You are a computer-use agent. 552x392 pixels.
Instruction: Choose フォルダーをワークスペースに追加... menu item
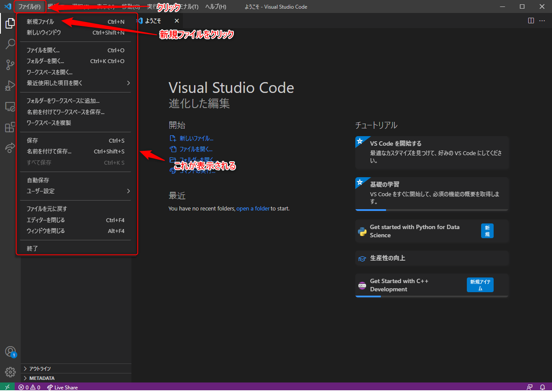click(76, 101)
